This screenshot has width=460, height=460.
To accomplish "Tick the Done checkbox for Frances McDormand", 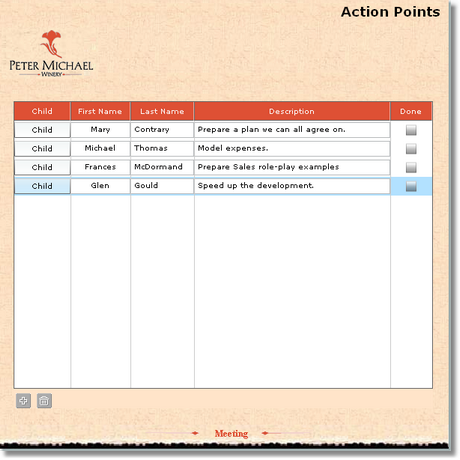I will click(x=411, y=167).
